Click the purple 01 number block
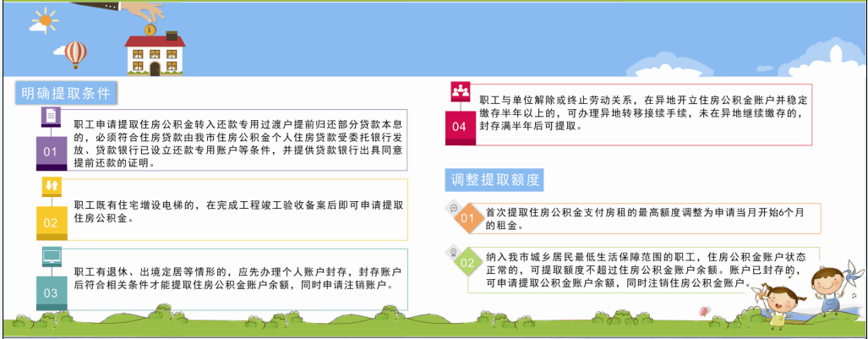868x339 pixels. coord(50,152)
